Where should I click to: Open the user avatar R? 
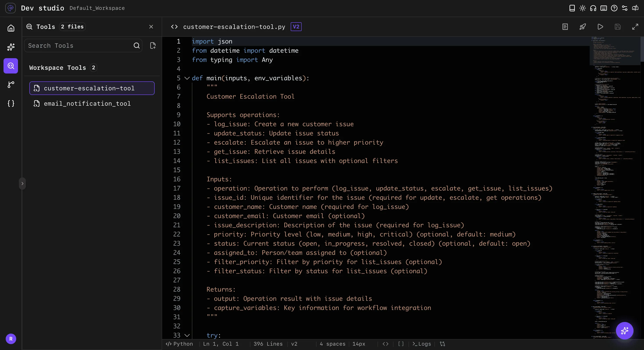[x=11, y=339]
